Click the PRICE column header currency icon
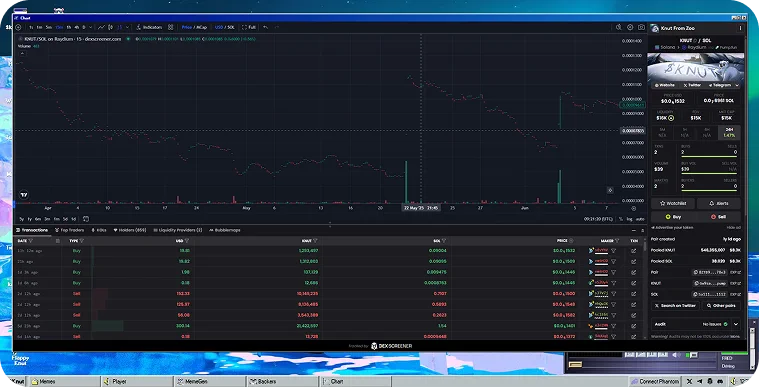This screenshot has width=759, height=387. click(571, 241)
